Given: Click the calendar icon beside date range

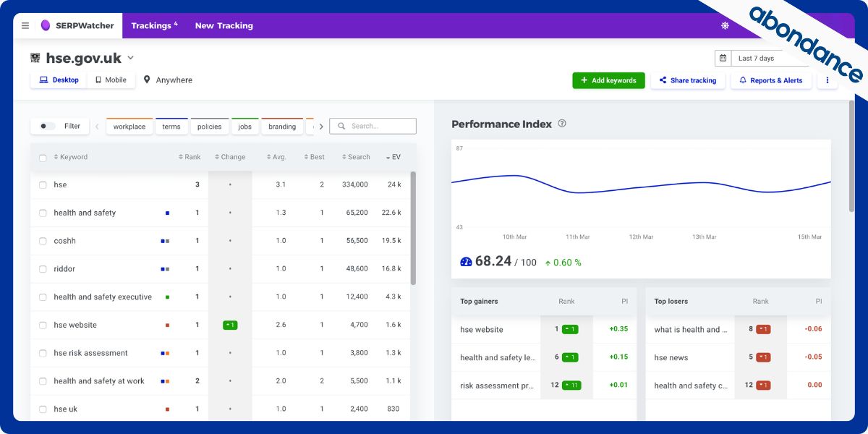Looking at the screenshot, I should tap(722, 58).
